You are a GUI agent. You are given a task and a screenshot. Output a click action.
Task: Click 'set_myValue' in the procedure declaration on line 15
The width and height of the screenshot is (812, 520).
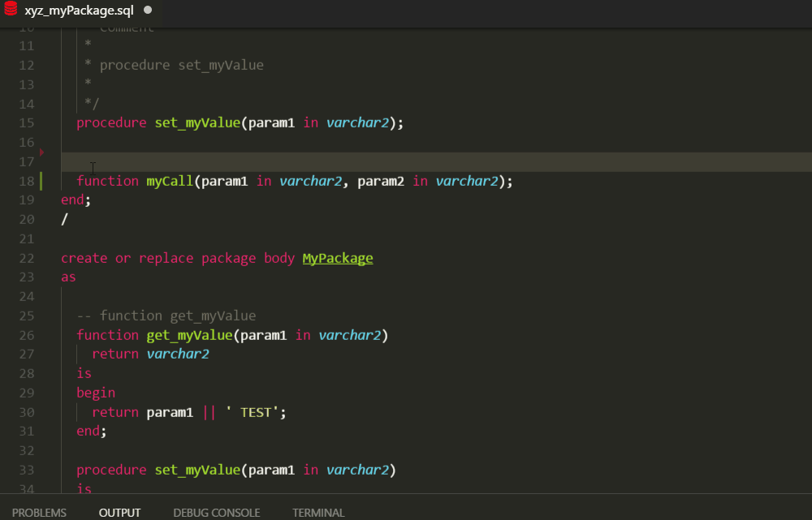pyautogui.click(x=197, y=123)
